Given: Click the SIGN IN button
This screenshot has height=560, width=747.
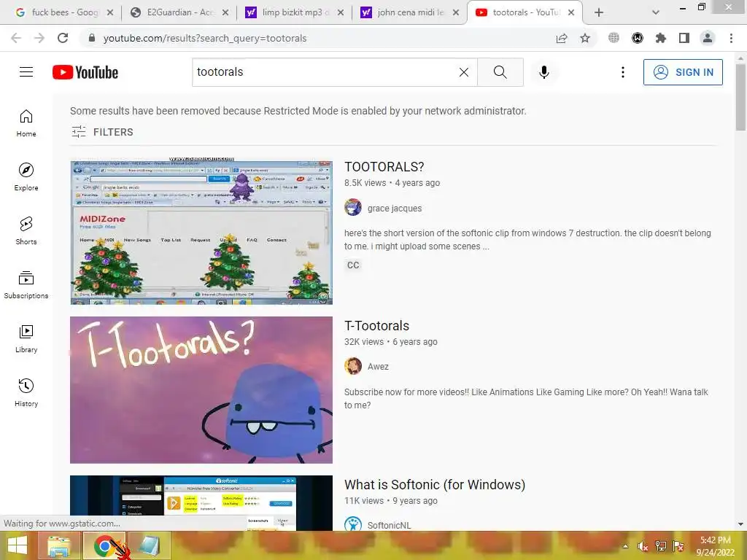Looking at the screenshot, I should point(683,72).
